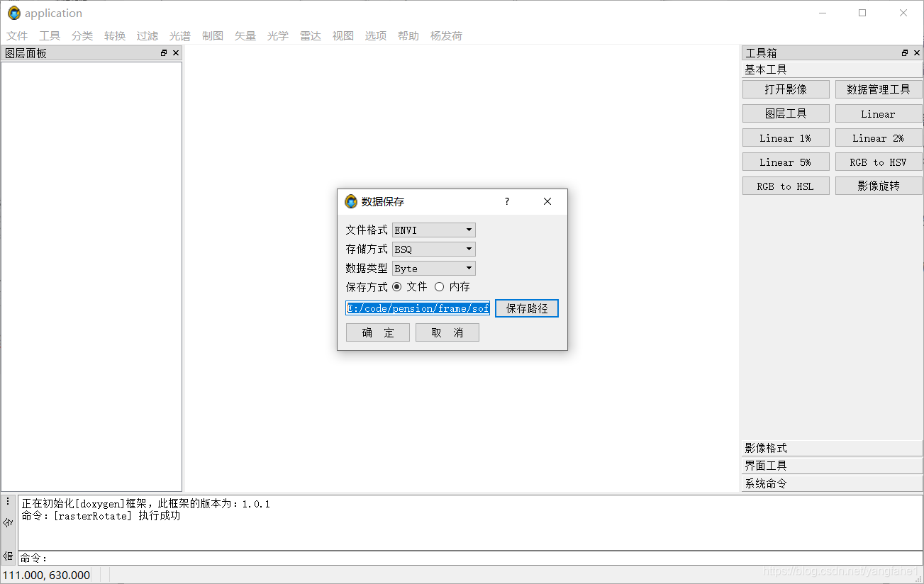Close the 工具箱 panel
This screenshot has height=584, width=924.
pos(917,53)
